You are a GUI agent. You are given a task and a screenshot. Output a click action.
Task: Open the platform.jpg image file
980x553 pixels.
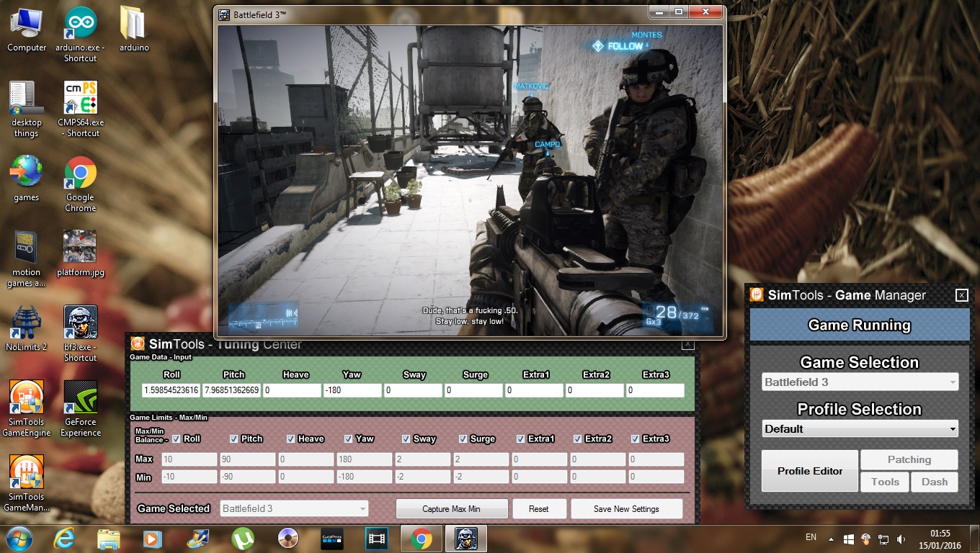pos(81,254)
